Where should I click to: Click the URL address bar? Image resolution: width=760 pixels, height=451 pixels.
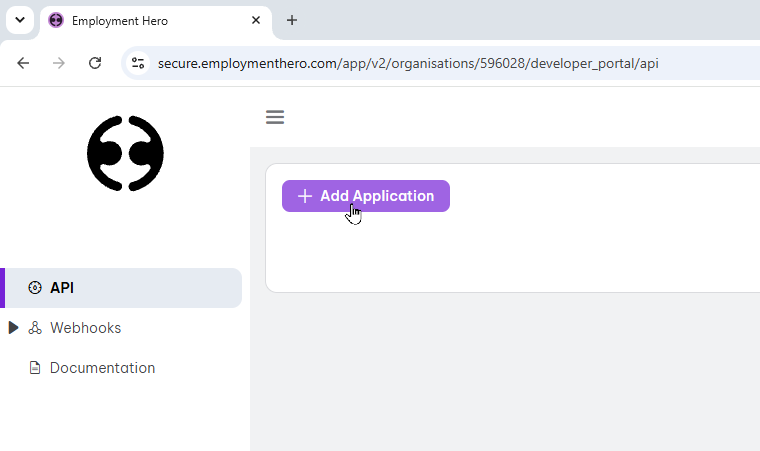441,64
